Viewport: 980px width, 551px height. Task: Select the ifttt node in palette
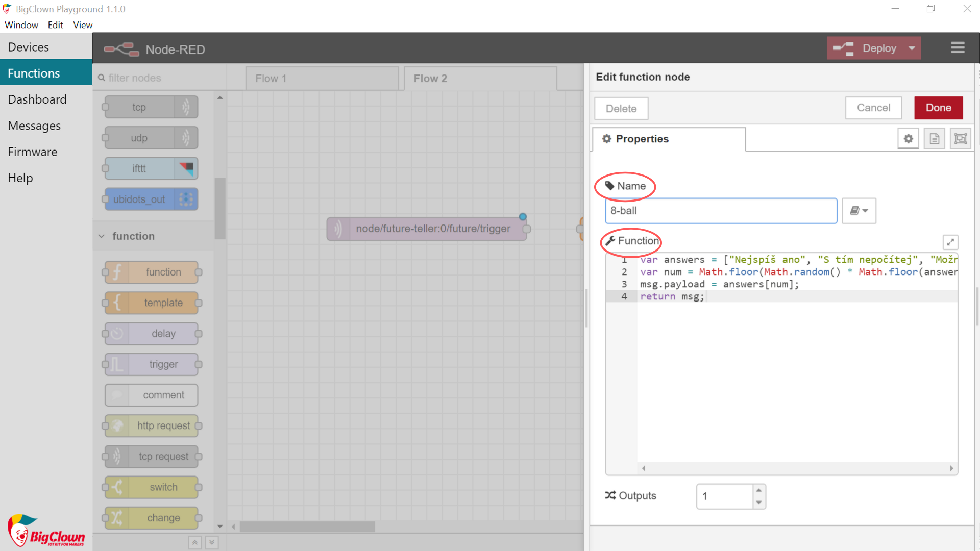click(151, 168)
